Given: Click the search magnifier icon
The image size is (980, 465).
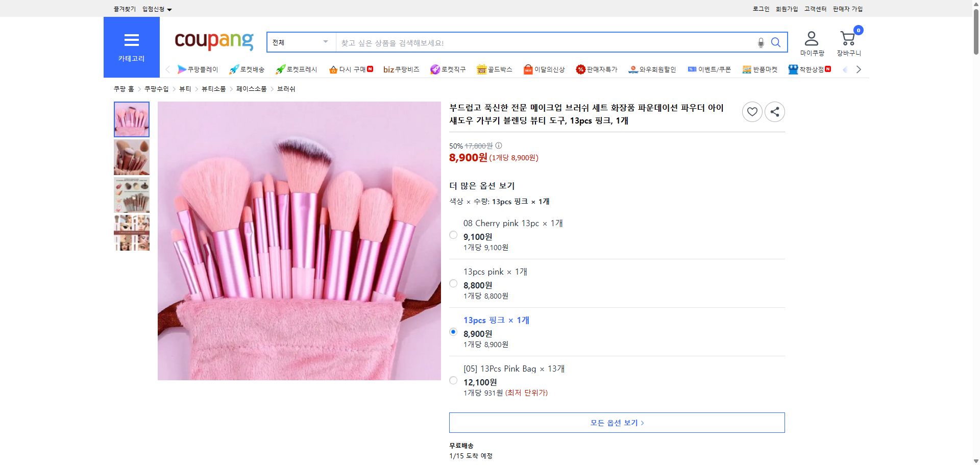Looking at the screenshot, I should 776,42.
